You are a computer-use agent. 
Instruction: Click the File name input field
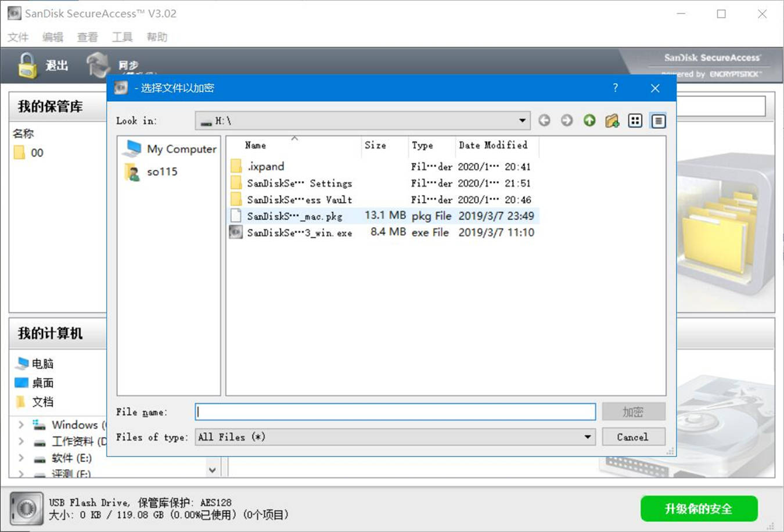(395, 412)
